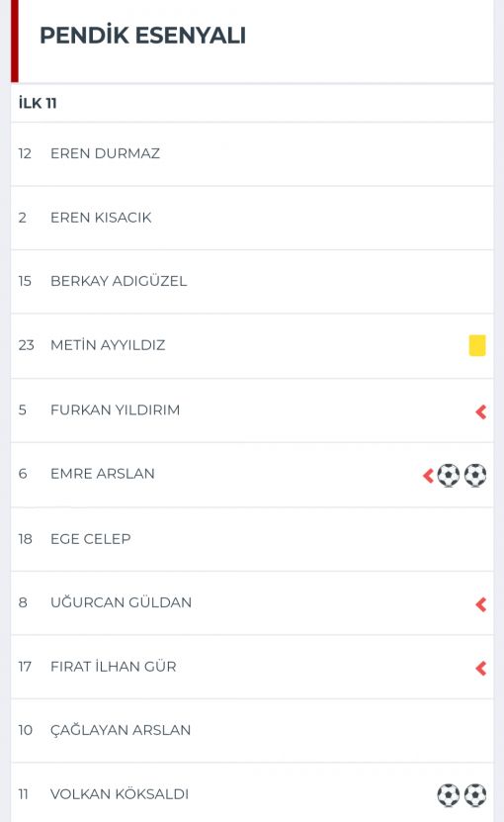Click the Metin Ayyıldız name
Viewport: 504px width, 822px height.
click(108, 345)
